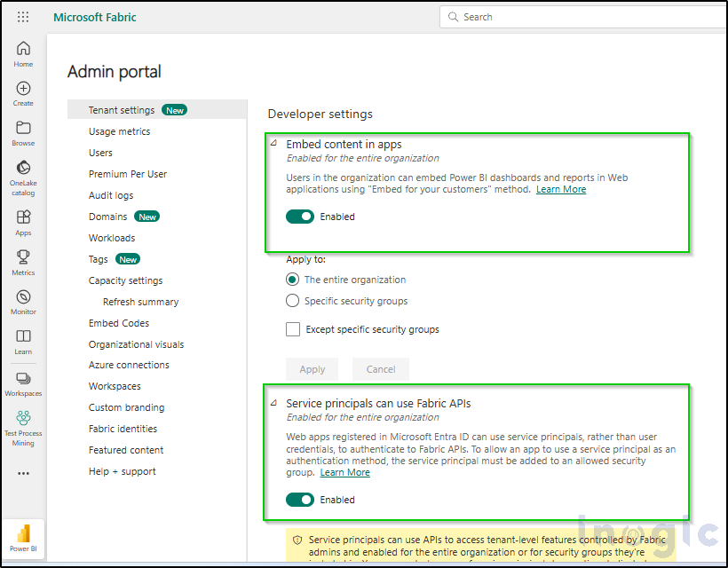Viewport: 728px width, 568px height.
Task: Open Audit logs page
Action: (x=111, y=195)
